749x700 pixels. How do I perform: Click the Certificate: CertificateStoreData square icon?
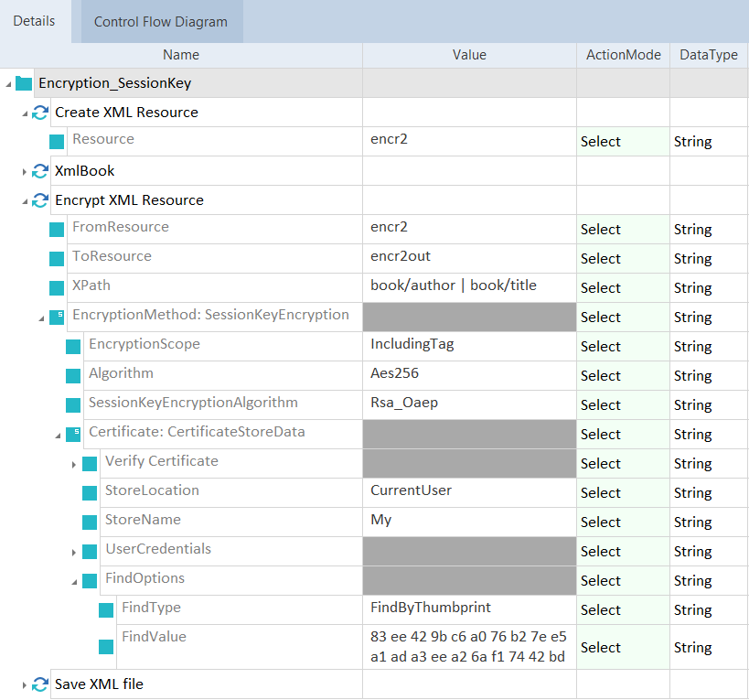(73, 435)
